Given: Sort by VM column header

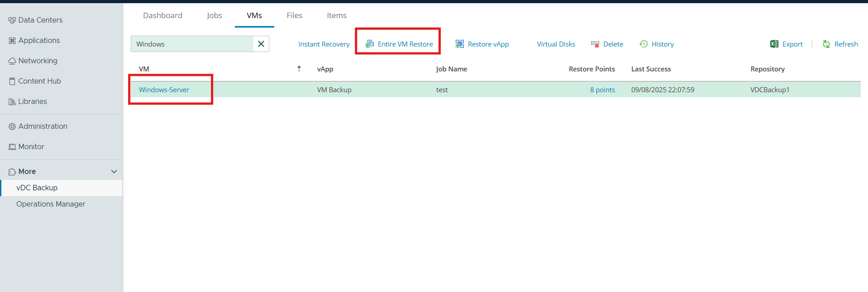Looking at the screenshot, I should pyautogui.click(x=144, y=69).
